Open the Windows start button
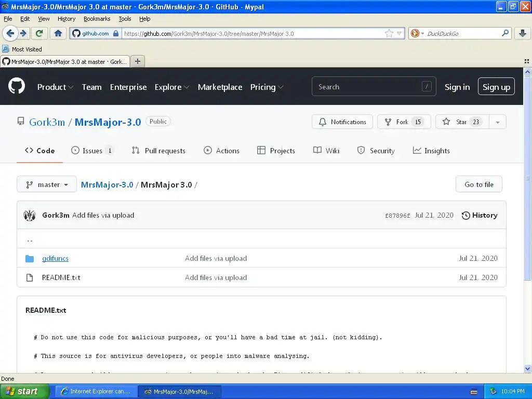 (25, 392)
